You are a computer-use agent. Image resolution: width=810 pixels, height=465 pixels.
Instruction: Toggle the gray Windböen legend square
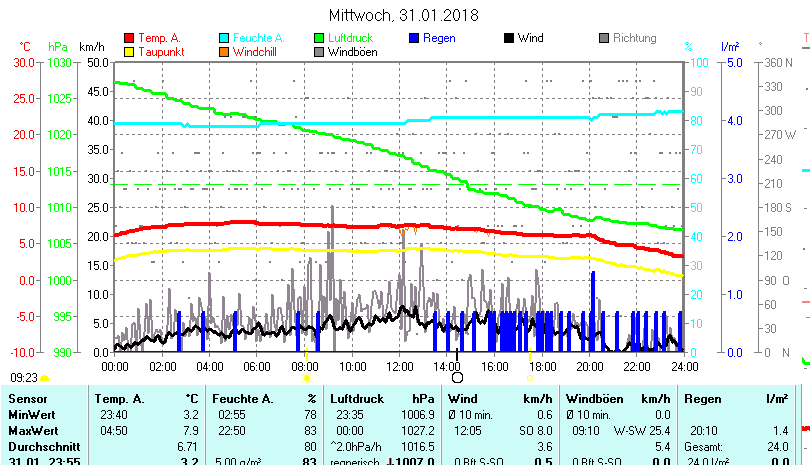(320, 51)
